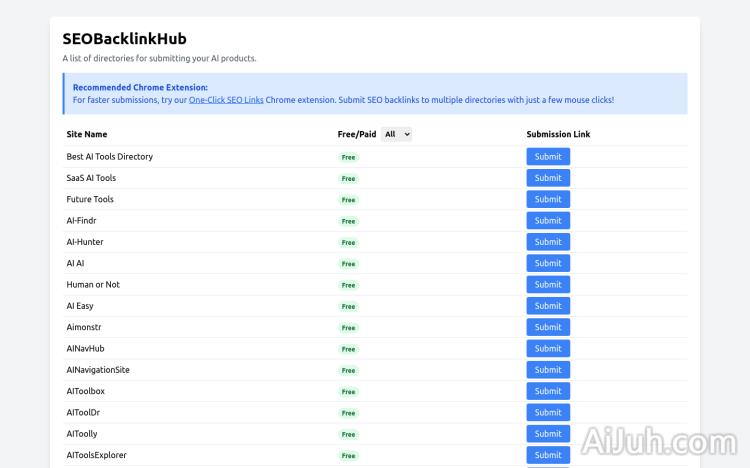Select the SaaS AI Tools name

[x=91, y=178]
